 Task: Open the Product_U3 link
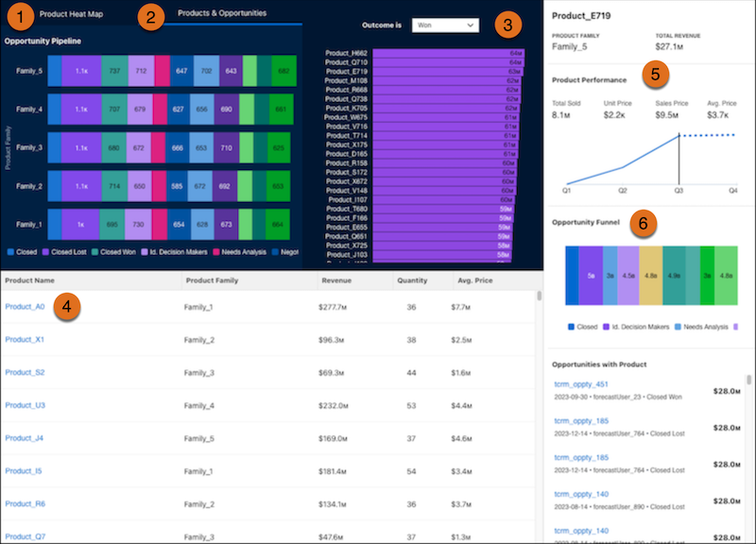coord(26,405)
